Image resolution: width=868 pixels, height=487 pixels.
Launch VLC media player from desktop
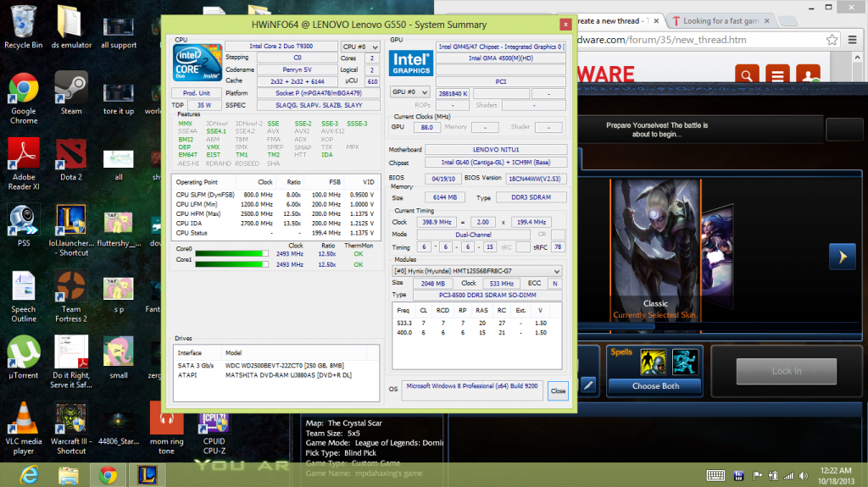click(x=24, y=420)
